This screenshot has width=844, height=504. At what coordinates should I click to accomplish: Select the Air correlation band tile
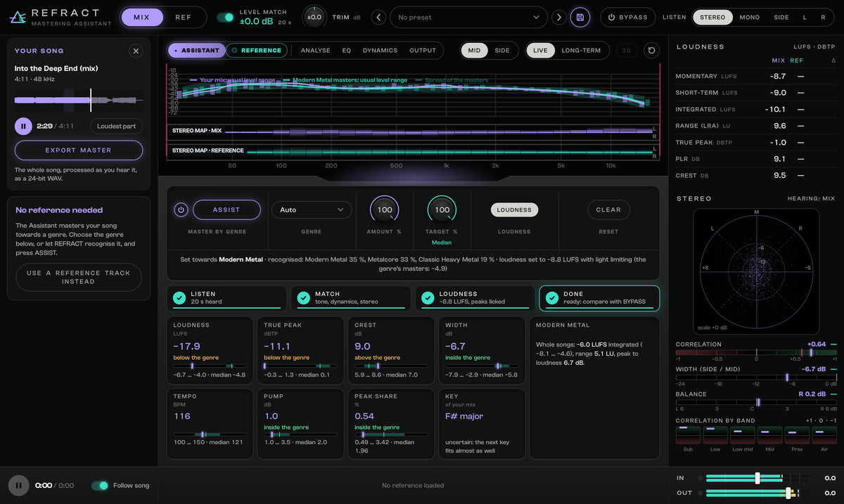point(824,434)
